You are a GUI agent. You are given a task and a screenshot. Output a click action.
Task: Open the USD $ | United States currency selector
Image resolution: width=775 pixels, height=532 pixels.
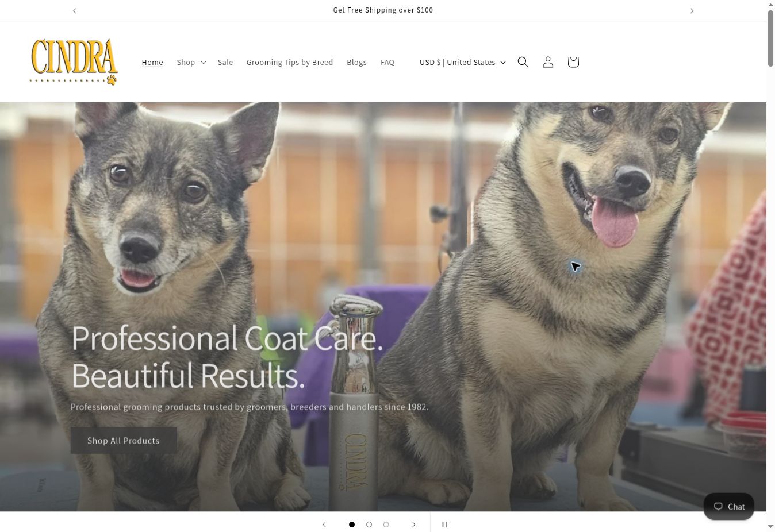coord(463,62)
